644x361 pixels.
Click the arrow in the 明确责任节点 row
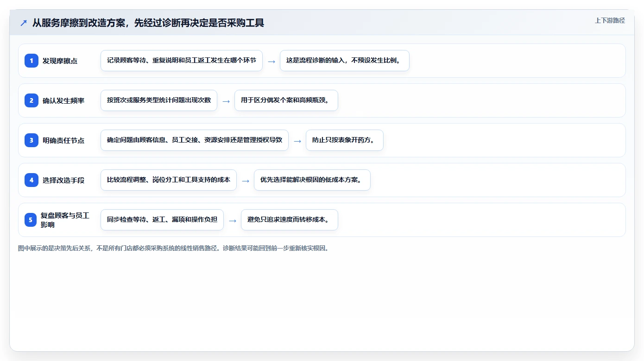pyautogui.click(x=297, y=141)
